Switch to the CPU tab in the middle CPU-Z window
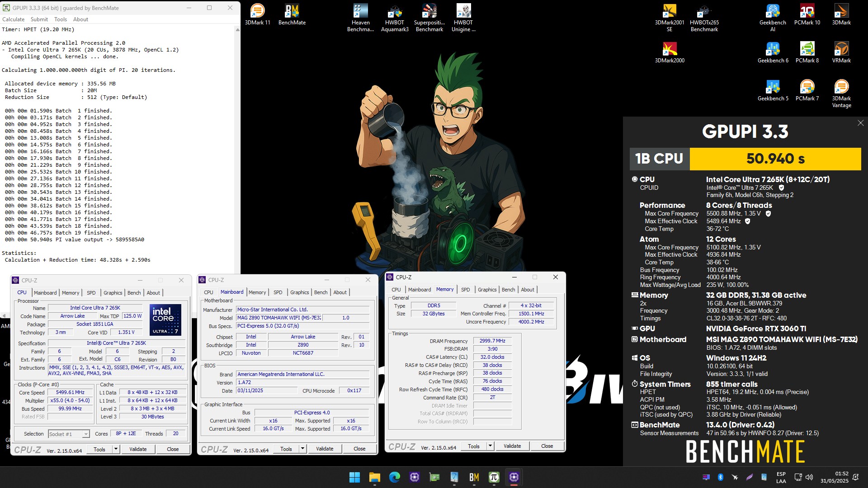The image size is (868, 488). click(x=208, y=292)
